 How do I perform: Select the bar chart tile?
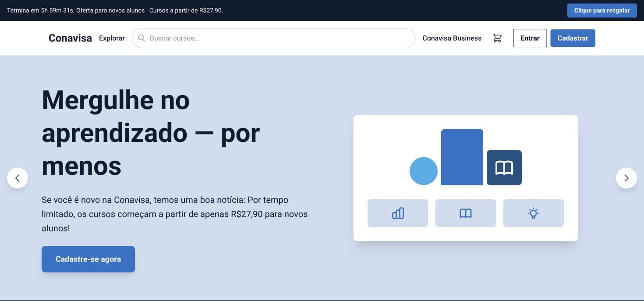pos(398,213)
